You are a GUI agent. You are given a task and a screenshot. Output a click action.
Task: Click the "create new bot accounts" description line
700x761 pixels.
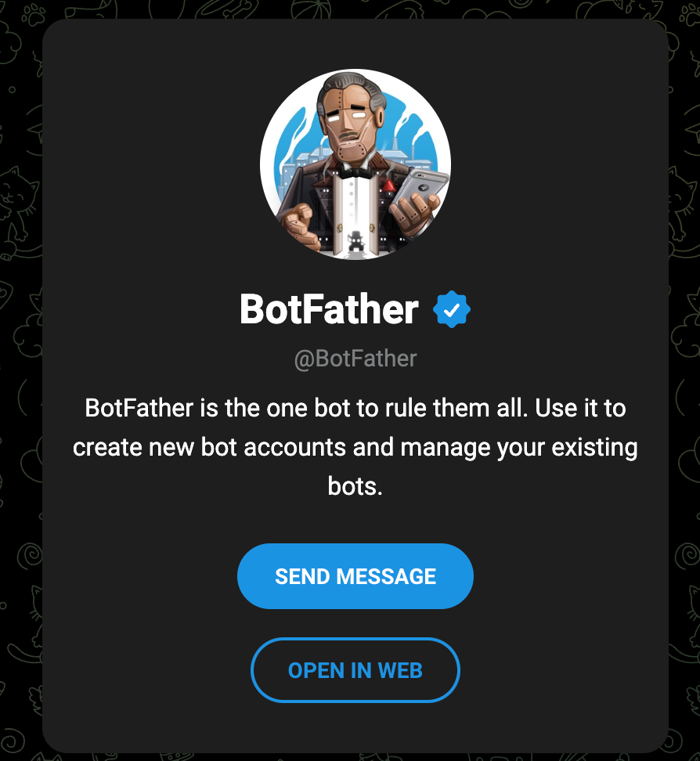355,448
